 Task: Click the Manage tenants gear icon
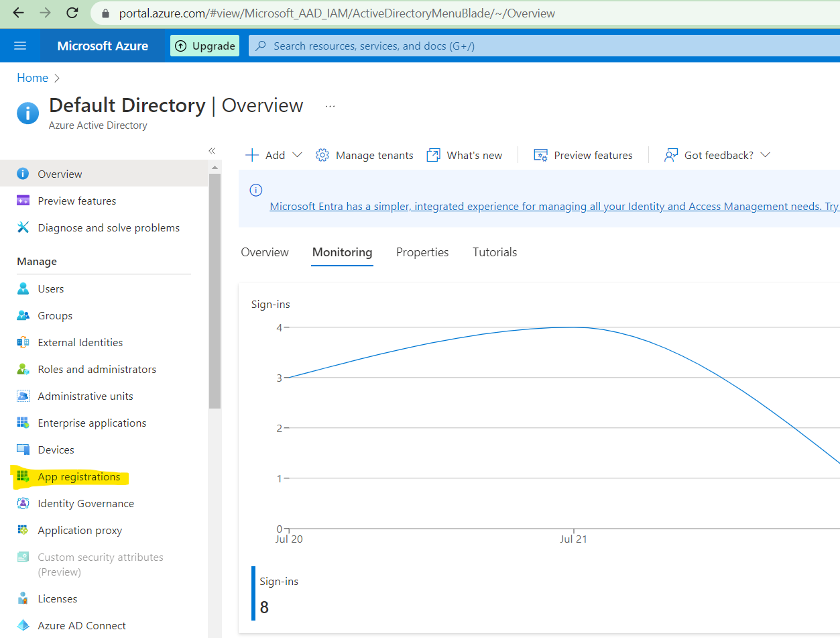click(322, 155)
